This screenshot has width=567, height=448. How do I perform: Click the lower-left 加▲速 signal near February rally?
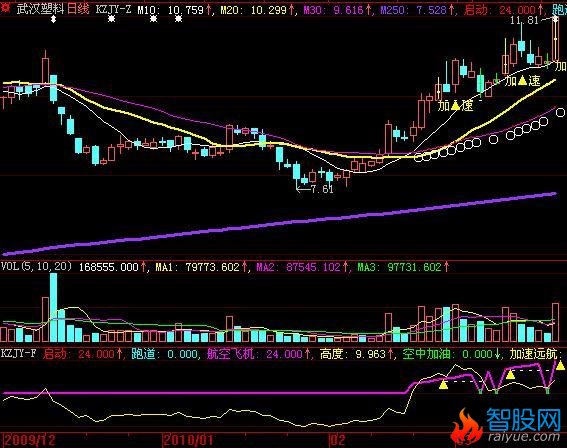click(455, 106)
